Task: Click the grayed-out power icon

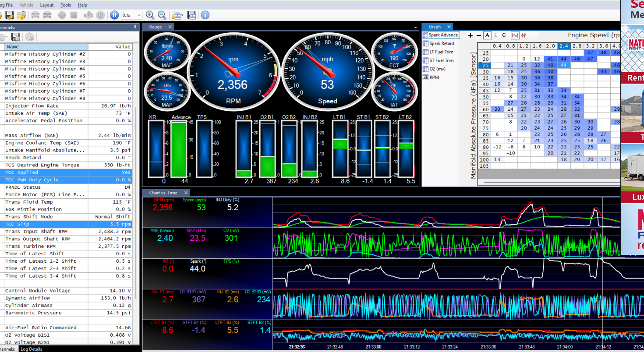Action: pyautogui.click(x=100, y=15)
